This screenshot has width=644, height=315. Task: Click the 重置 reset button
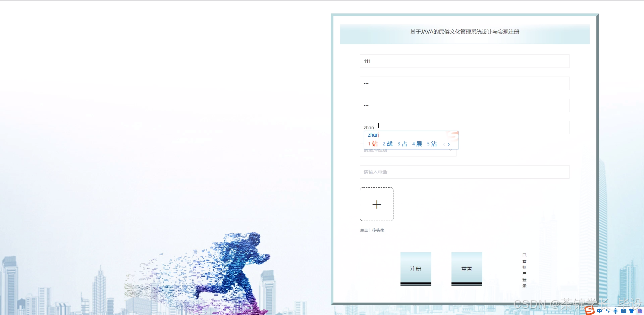tap(467, 269)
